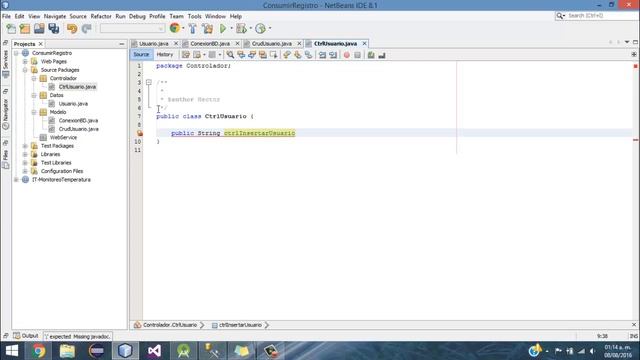
Task: Run the project with the green arrow
Action: coord(223,29)
